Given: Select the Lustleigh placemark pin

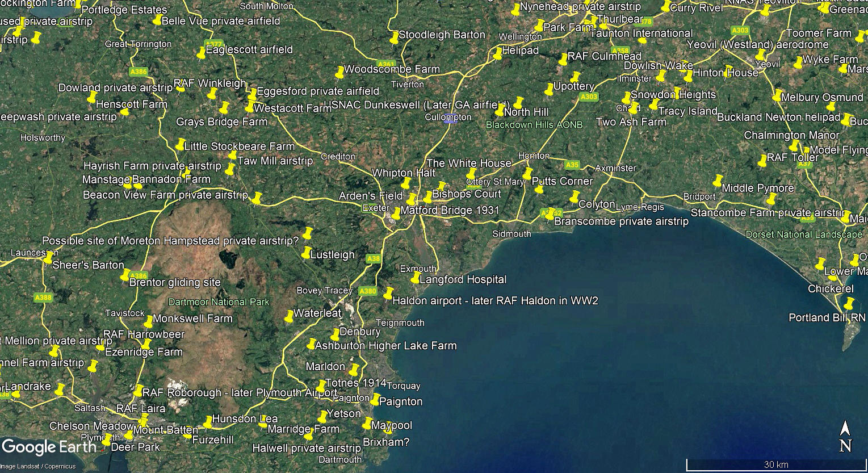Looking at the screenshot, I should (307, 253).
